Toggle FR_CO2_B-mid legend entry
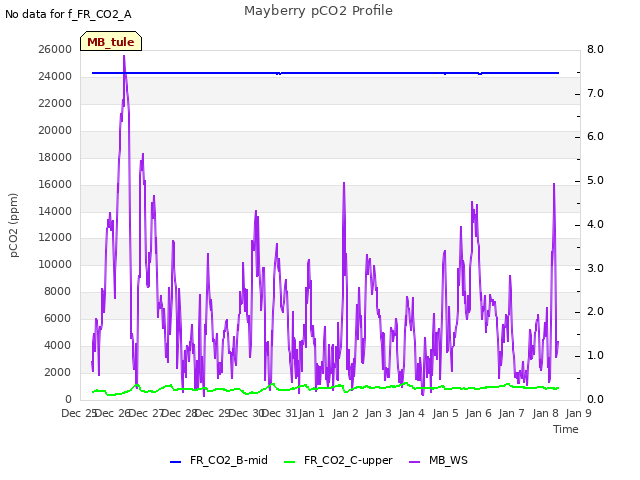The image size is (640, 480). (219, 460)
